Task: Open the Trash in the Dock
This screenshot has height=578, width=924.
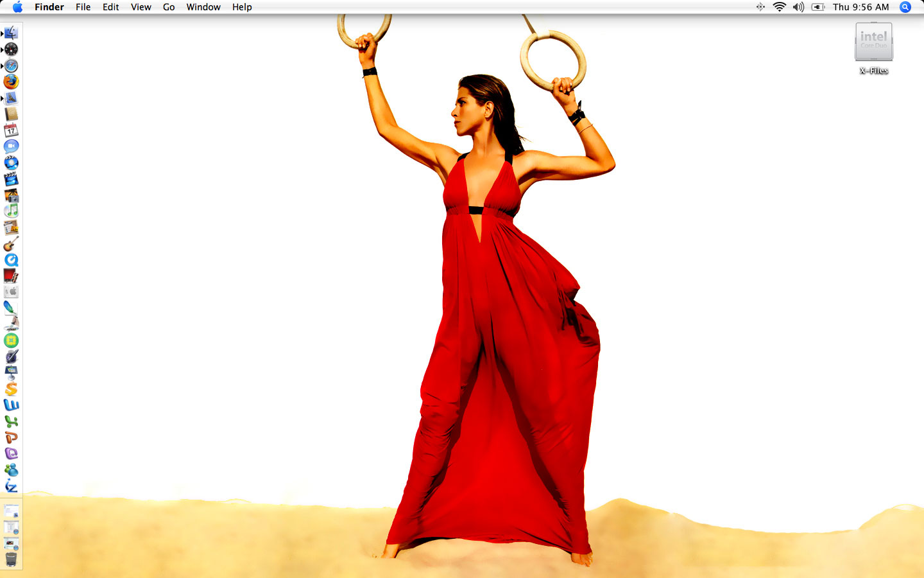Action: click(11, 559)
